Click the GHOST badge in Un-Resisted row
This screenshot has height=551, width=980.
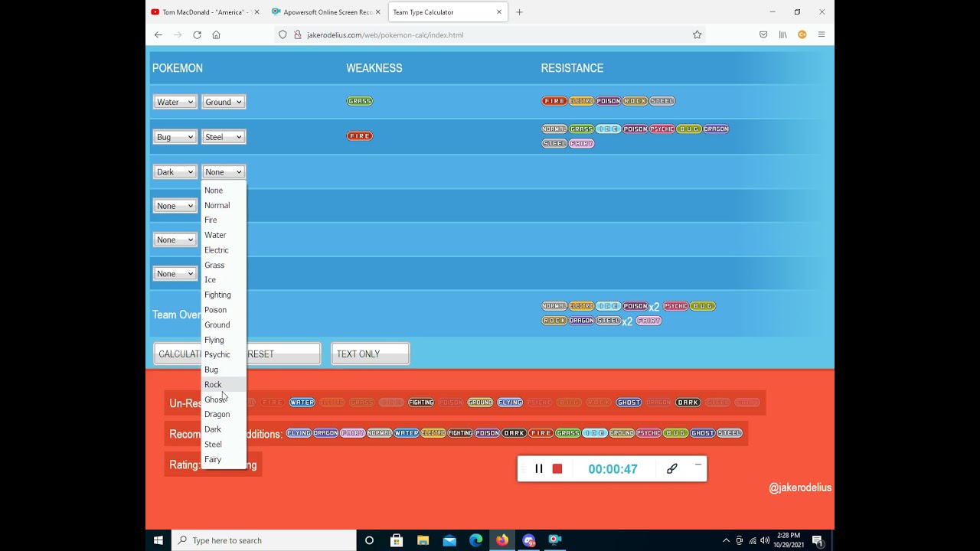pos(629,403)
